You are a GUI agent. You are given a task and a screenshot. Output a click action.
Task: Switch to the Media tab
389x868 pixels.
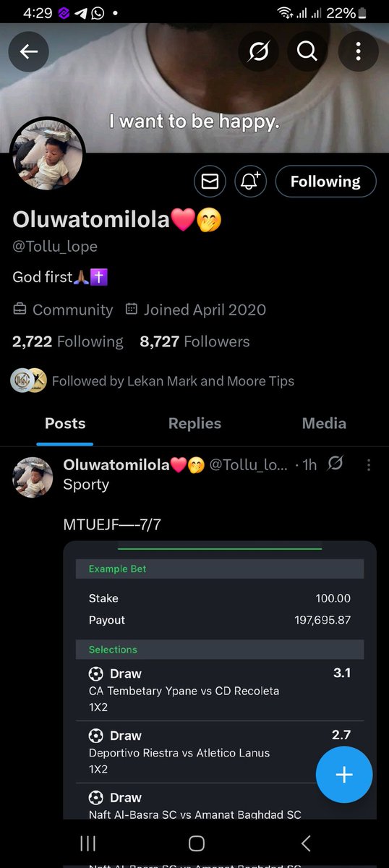pyautogui.click(x=324, y=424)
